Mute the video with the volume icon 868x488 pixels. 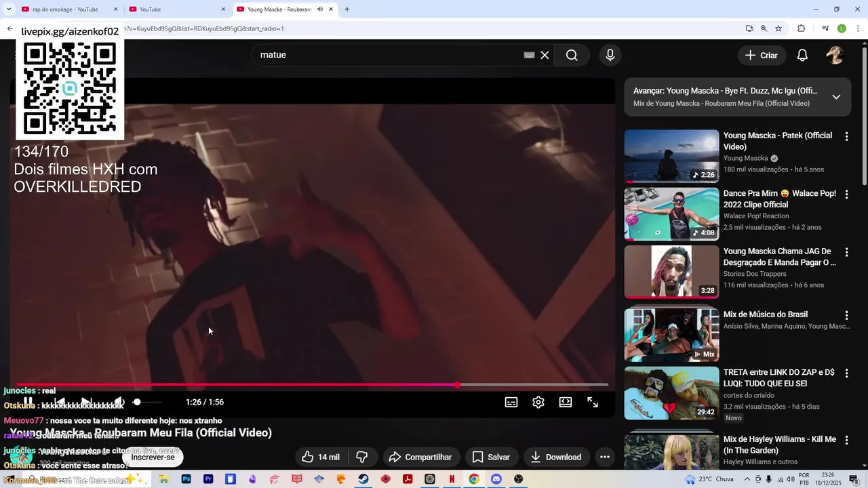tap(119, 402)
